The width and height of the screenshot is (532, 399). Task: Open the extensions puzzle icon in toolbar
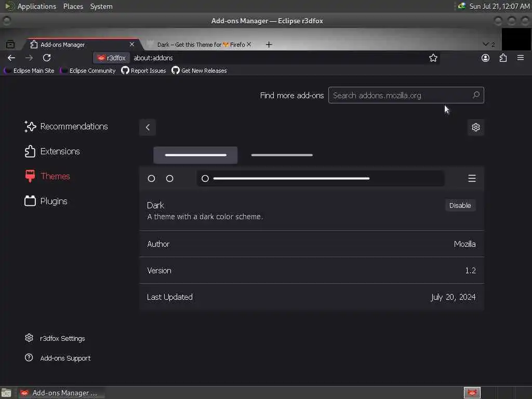coord(503,58)
